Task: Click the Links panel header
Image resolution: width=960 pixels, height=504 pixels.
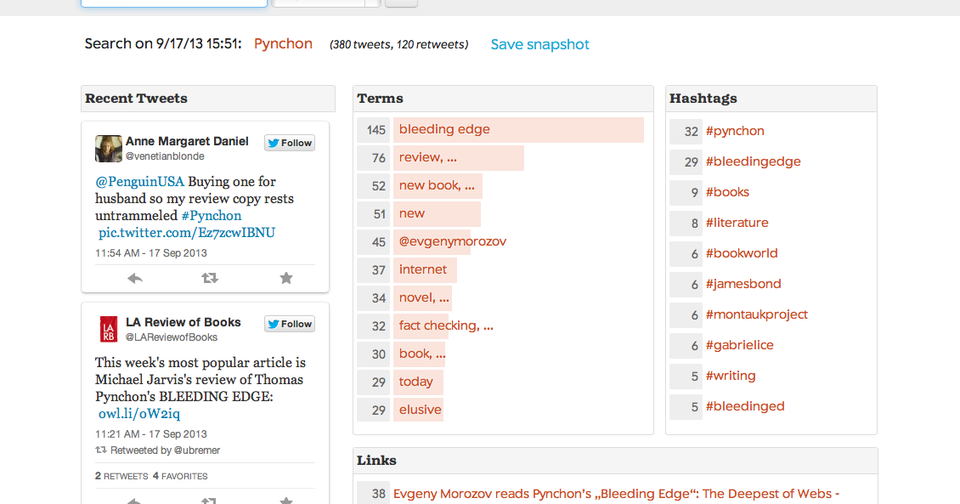Action: (x=615, y=461)
